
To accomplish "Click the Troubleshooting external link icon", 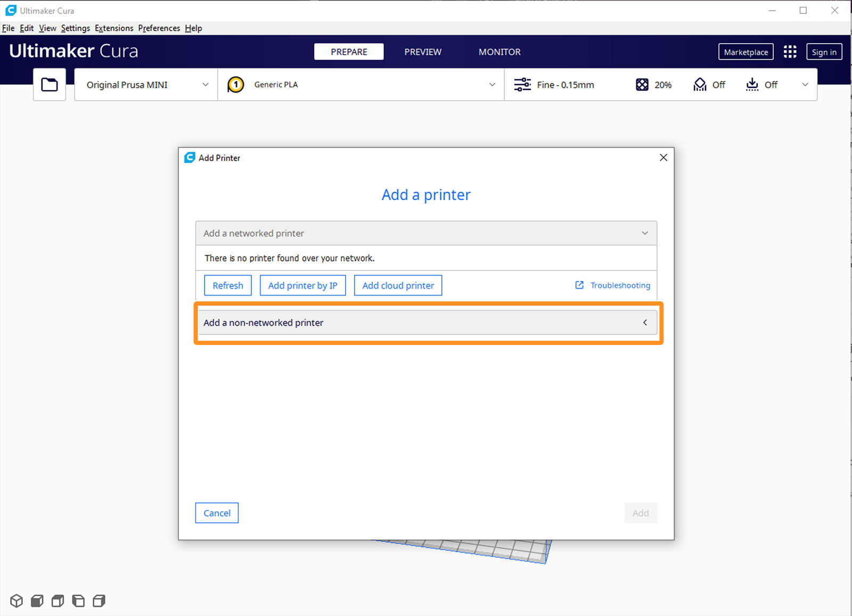I will pyautogui.click(x=579, y=285).
